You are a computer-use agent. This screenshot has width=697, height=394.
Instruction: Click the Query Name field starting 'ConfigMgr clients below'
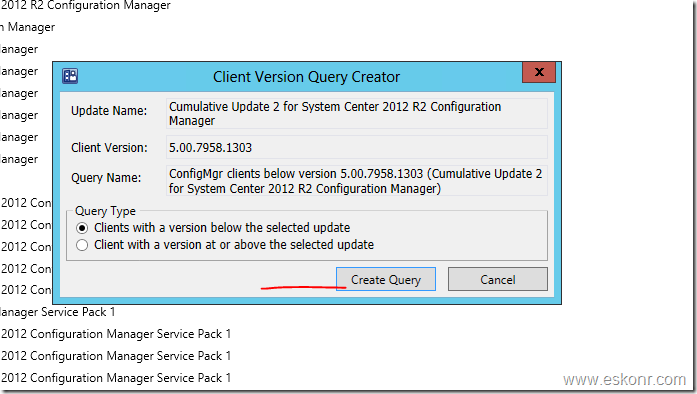357,181
